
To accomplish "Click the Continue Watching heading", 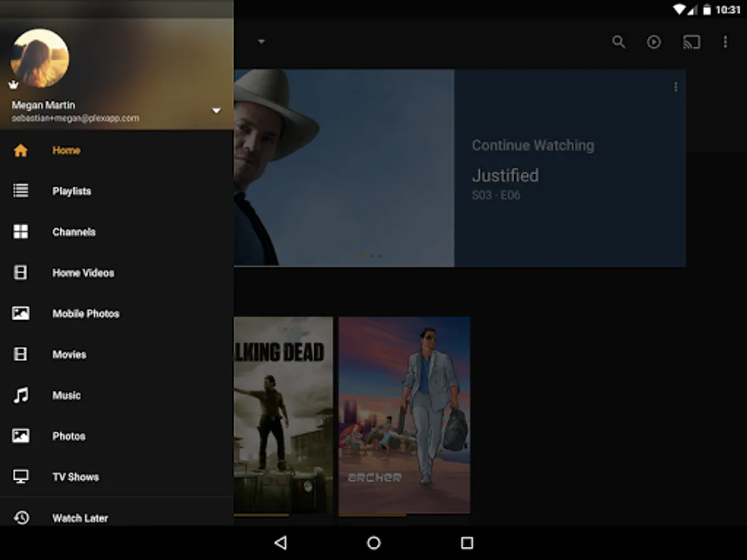I will 533,146.
